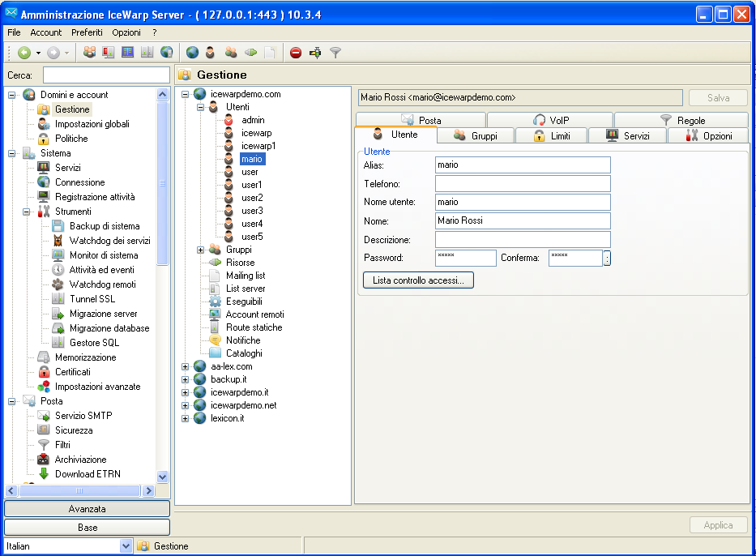Image resolution: width=756 pixels, height=556 pixels.
Task: Click the sidebar vertical scrollbar down arrow
Action: coord(163,477)
